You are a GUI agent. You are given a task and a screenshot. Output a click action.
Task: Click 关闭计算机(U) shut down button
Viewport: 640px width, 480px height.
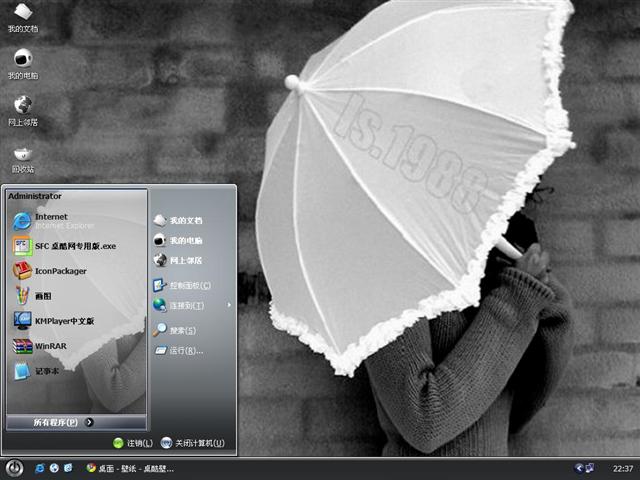click(193, 443)
